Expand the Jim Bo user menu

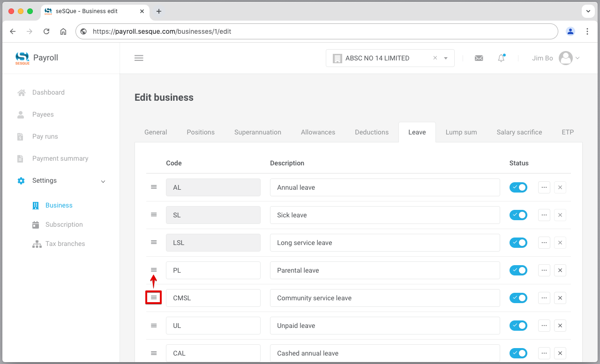pos(556,58)
